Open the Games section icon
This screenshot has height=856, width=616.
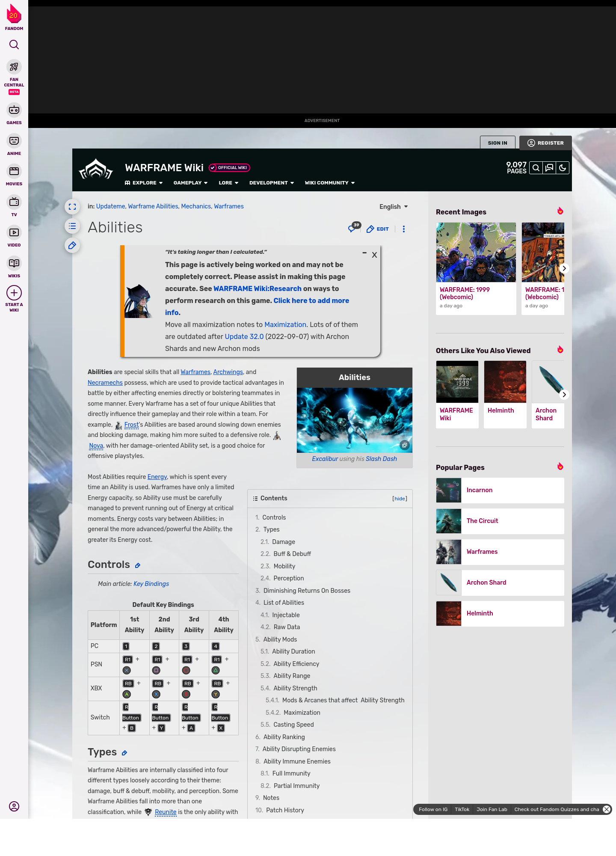14,110
